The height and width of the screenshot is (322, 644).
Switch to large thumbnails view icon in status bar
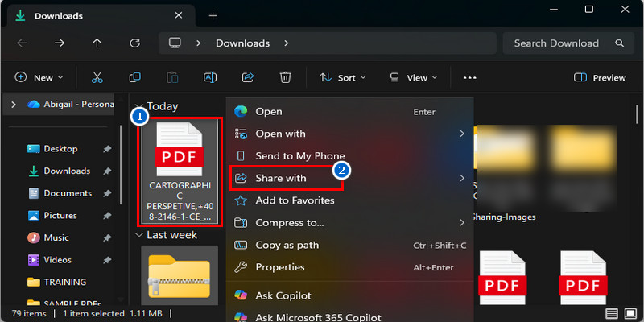point(630,314)
